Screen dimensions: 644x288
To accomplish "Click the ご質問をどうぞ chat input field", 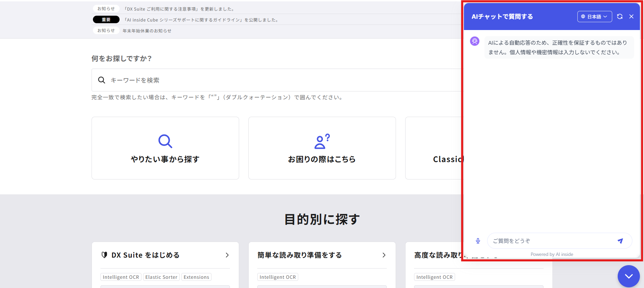I will tap(552, 241).
